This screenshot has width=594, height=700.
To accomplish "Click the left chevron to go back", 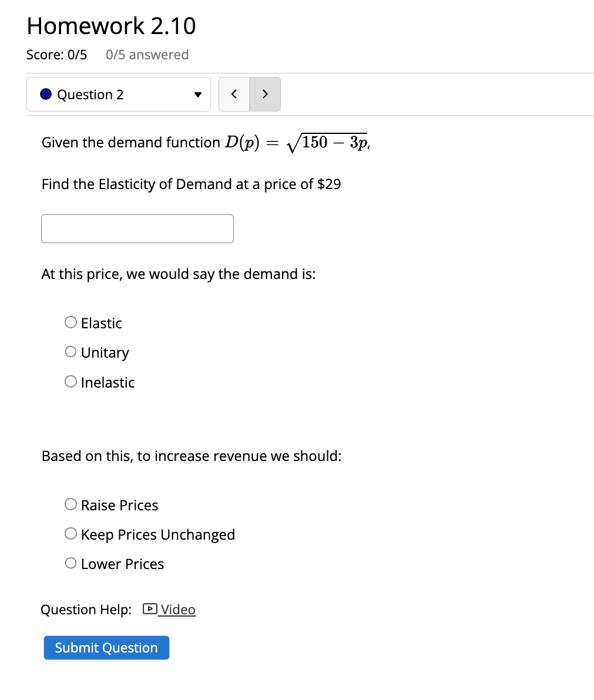I will tap(234, 94).
